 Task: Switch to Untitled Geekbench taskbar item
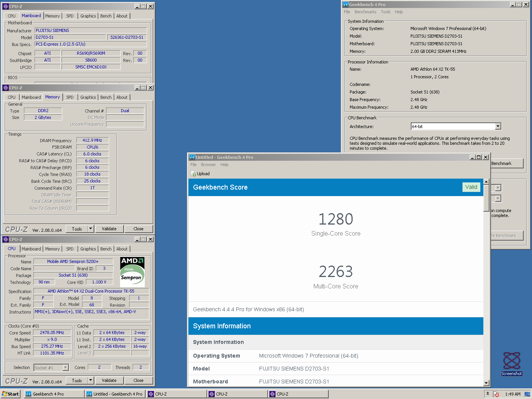pyautogui.click(x=115, y=394)
